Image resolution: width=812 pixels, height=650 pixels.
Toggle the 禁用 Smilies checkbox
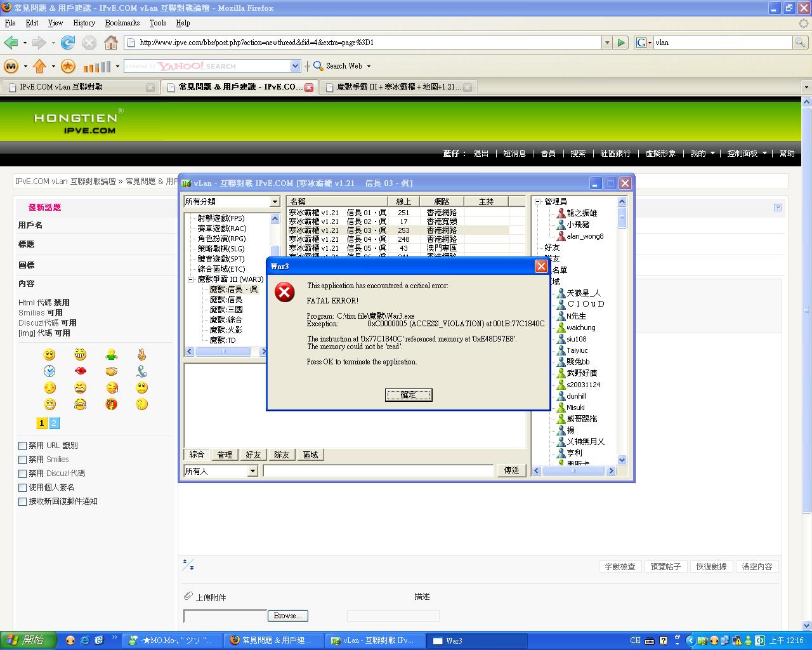click(23, 460)
